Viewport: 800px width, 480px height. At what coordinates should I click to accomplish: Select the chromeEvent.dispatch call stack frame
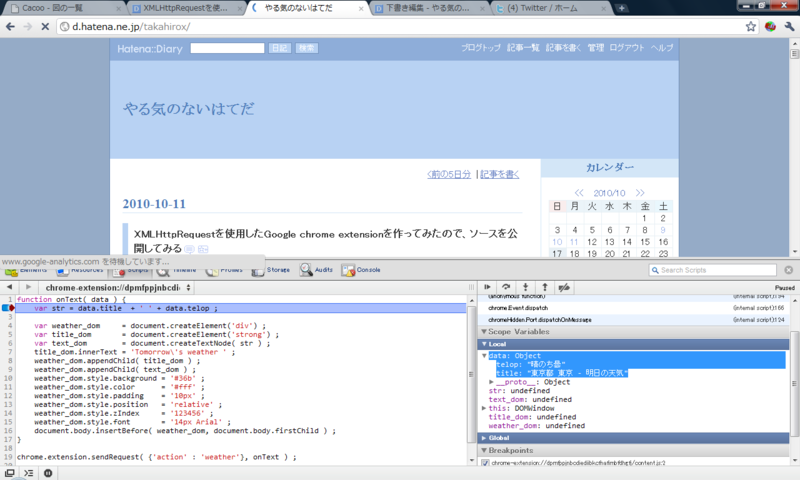(518, 308)
